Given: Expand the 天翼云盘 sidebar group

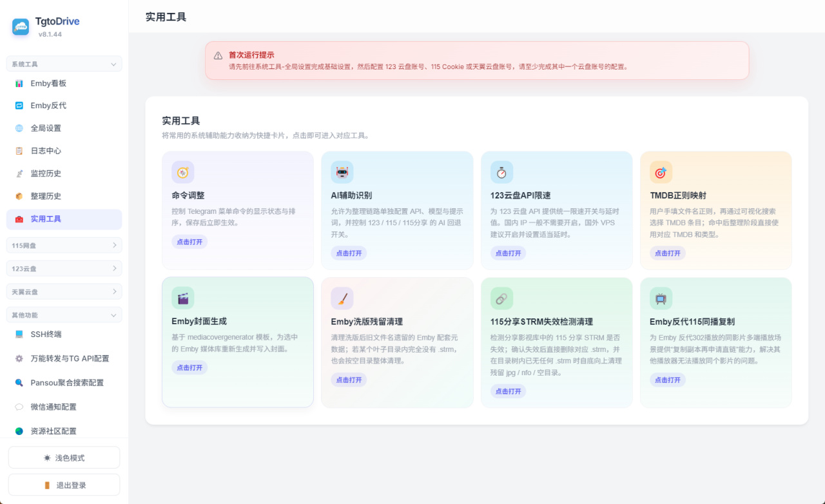Looking at the screenshot, I should click(64, 291).
